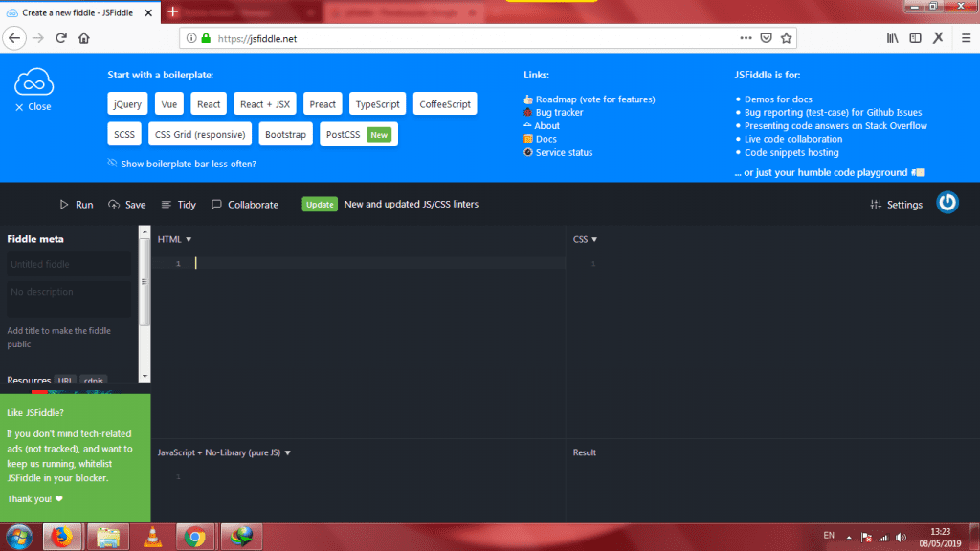
Task: Select the TypeScript boilerplate
Action: pyautogui.click(x=377, y=104)
